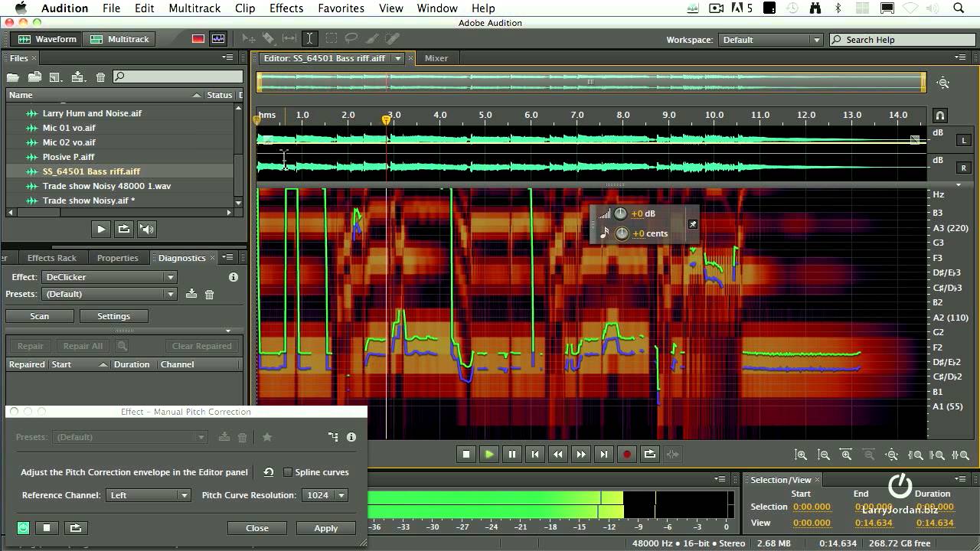Image resolution: width=980 pixels, height=551 pixels.
Task: Open Pitch Curve Resolution dropdown
Action: coord(325,495)
